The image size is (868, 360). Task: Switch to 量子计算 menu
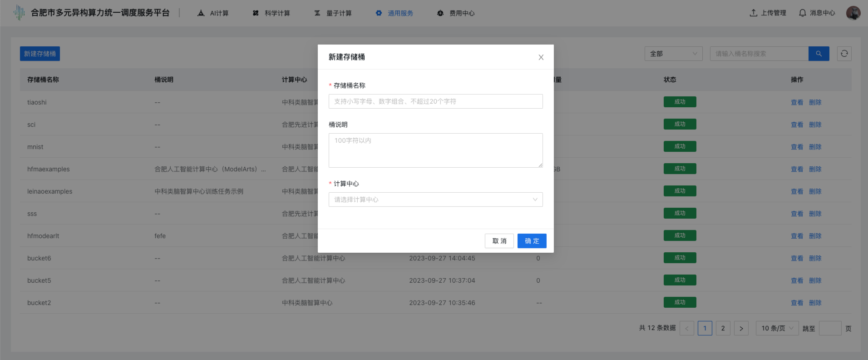tap(333, 13)
